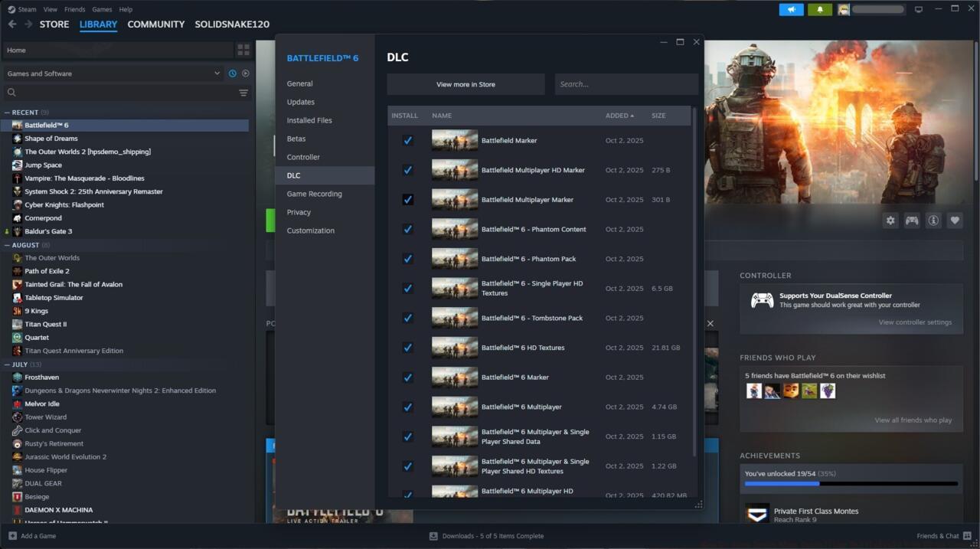Click the View more in Store button

[x=465, y=83]
